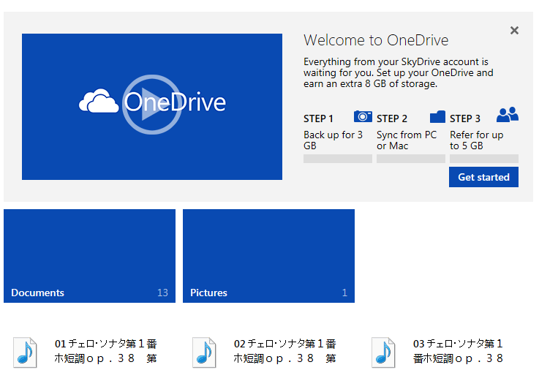Viewport: 539px width, 392px height.
Task: Click the Pictures item count 1
Action: click(344, 293)
